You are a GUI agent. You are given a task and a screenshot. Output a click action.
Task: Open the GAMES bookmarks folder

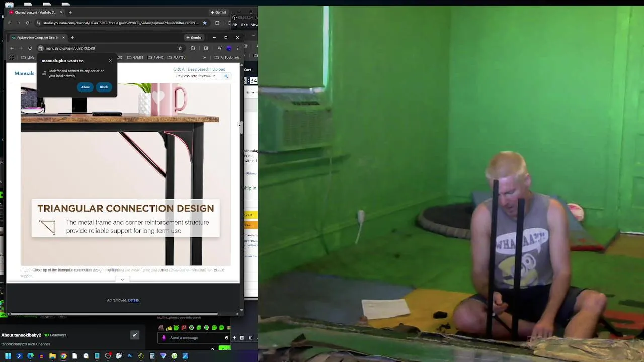pyautogui.click(x=135, y=57)
